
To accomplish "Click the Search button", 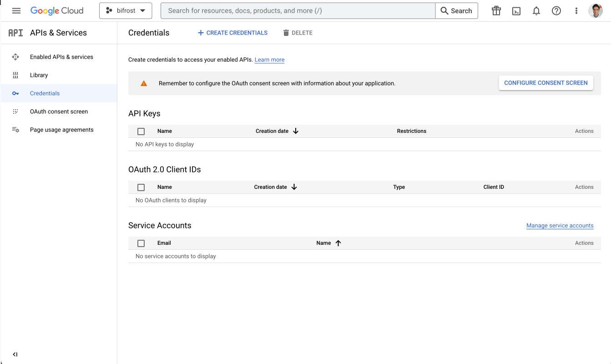I will (x=456, y=10).
